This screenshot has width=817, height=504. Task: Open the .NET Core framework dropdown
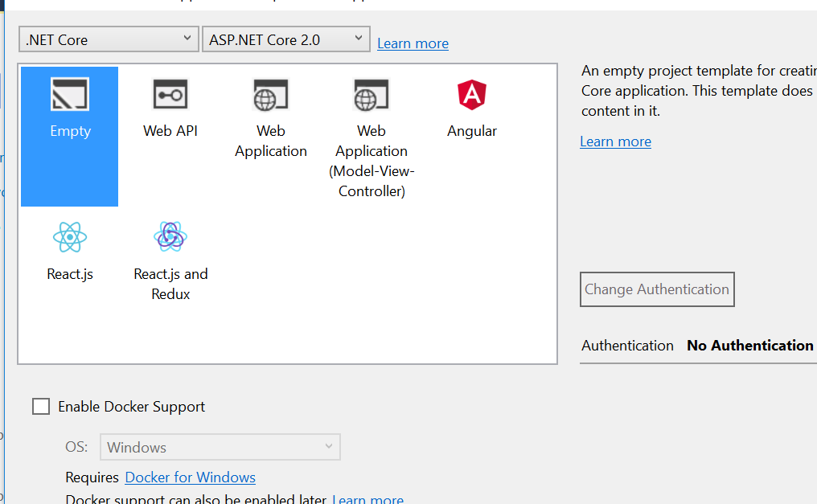click(109, 39)
